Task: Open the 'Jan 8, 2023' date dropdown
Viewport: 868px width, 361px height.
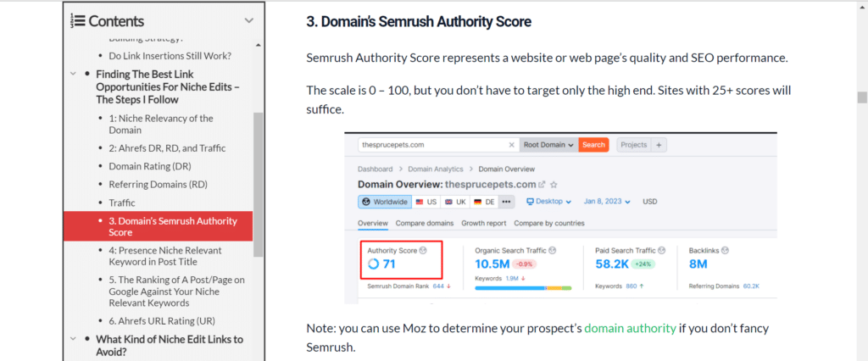Action: 607,202
